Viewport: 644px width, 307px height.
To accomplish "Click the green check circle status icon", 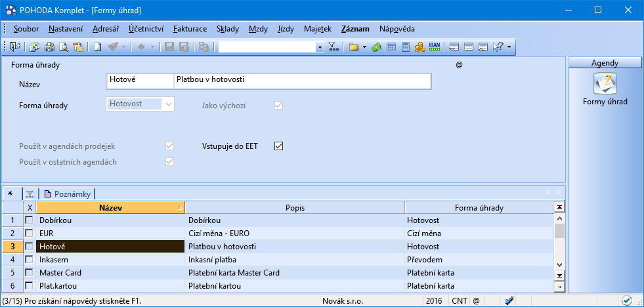I will (x=626, y=300).
